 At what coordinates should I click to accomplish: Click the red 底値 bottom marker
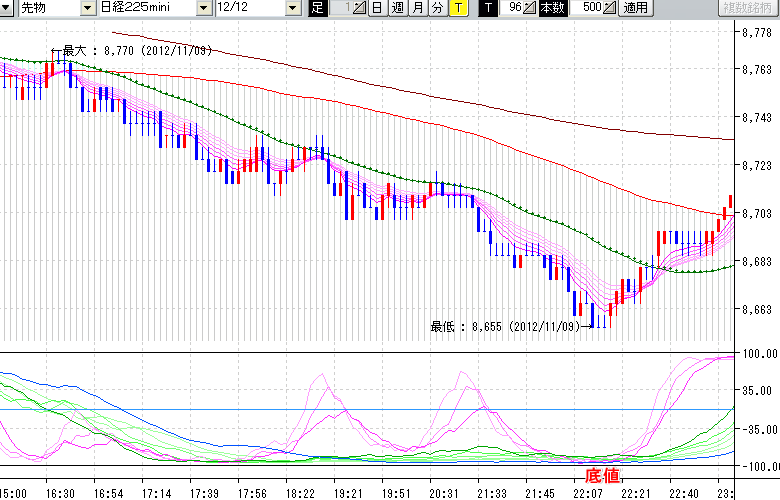tap(602, 475)
